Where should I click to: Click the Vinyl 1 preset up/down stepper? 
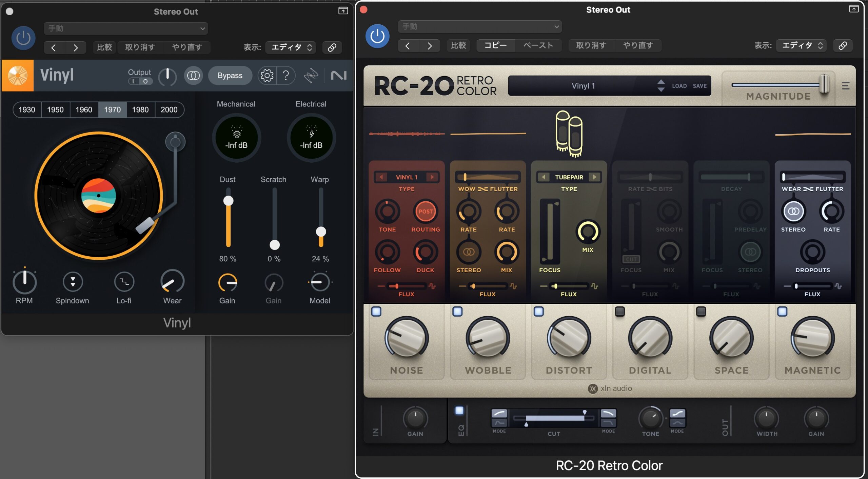click(x=661, y=86)
